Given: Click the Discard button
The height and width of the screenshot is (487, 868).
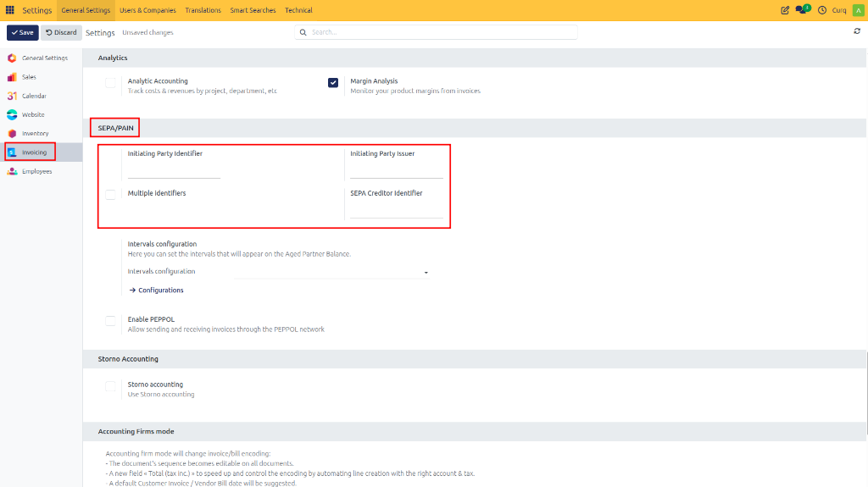Looking at the screenshot, I should coord(61,33).
